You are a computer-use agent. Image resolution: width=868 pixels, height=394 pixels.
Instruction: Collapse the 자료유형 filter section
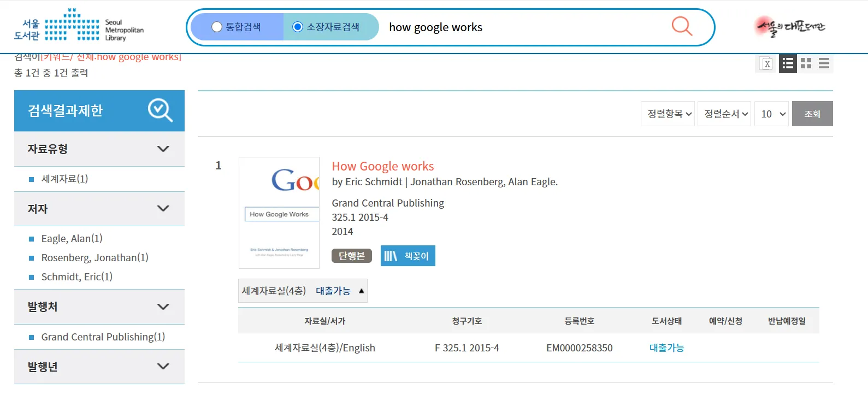[163, 149]
